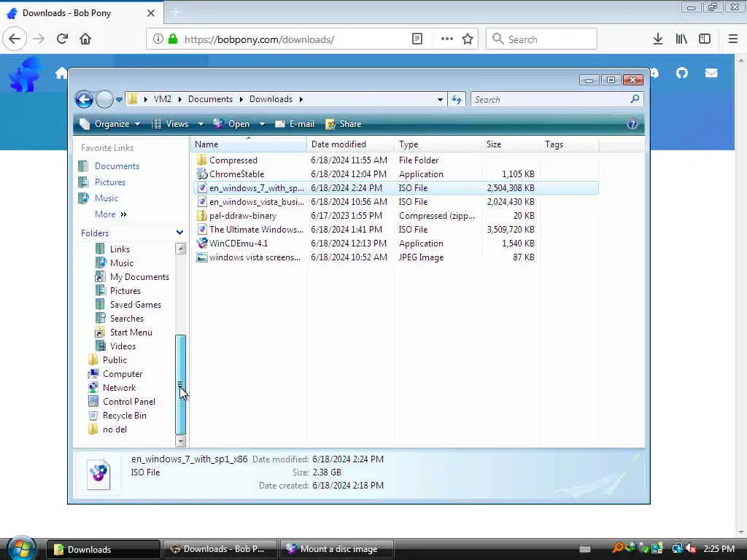Image resolution: width=747 pixels, height=560 pixels.
Task: Expand the Views dropdown arrow
Action: tap(201, 124)
